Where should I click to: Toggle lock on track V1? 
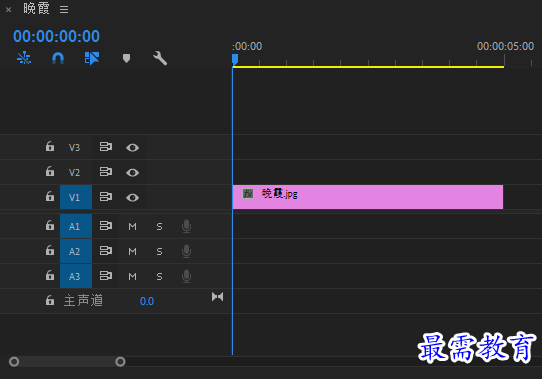50,196
